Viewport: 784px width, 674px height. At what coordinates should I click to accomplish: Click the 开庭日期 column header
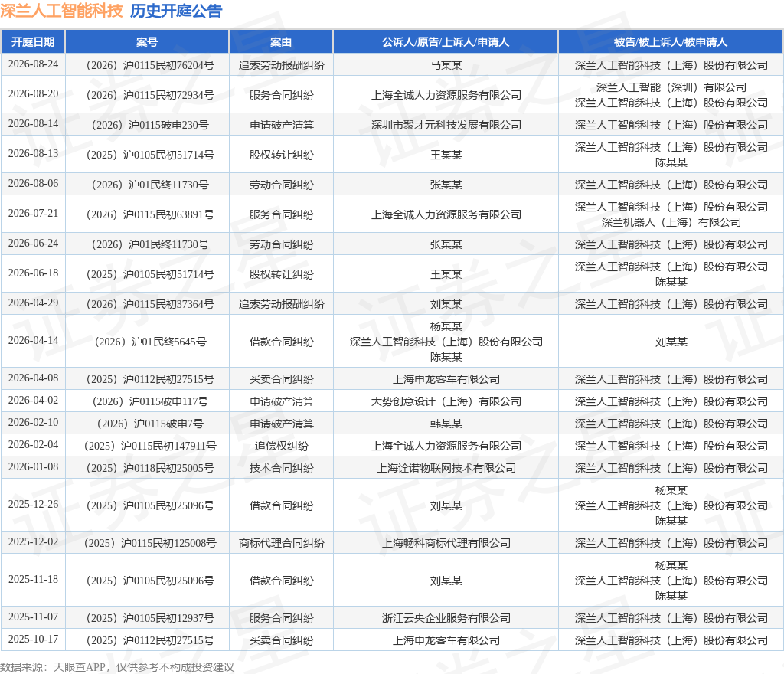coord(33,42)
